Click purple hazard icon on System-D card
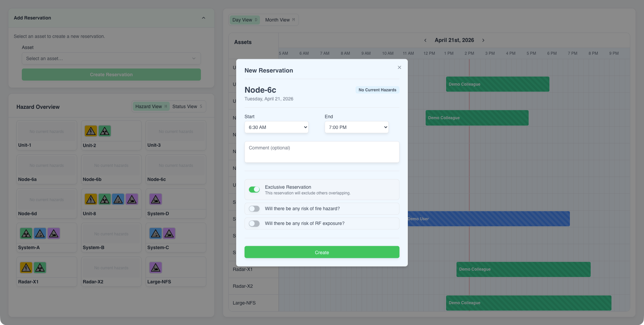644x325 pixels. tap(156, 199)
